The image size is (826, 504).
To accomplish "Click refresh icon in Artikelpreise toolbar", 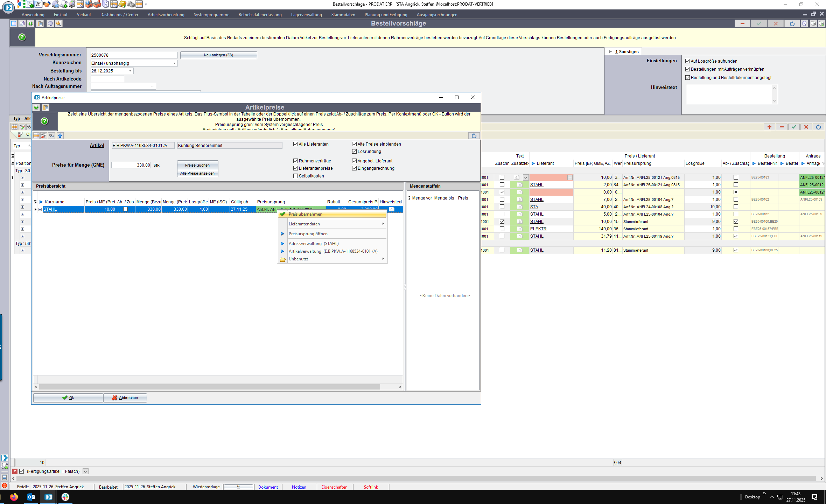I will click(x=474, y=136).
